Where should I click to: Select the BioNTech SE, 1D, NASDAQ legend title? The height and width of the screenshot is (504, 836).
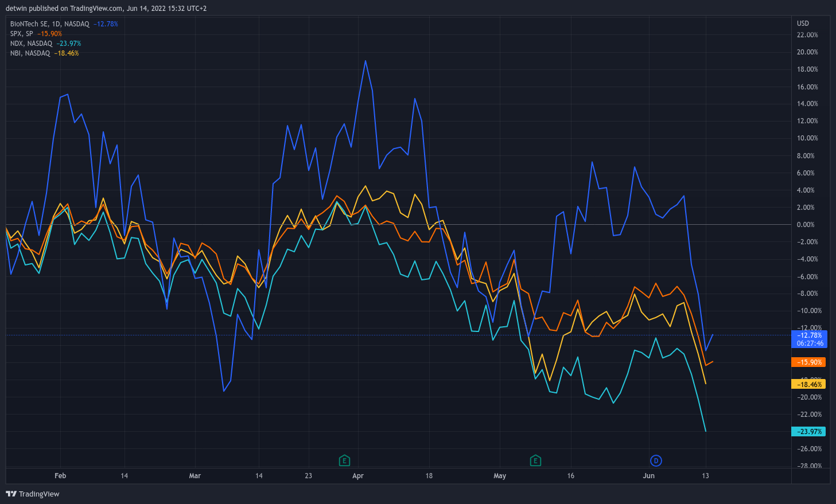pos(50,24)
